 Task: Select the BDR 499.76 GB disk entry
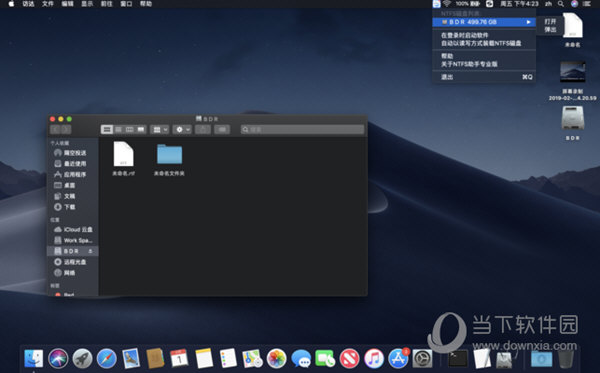pos(484,22)
